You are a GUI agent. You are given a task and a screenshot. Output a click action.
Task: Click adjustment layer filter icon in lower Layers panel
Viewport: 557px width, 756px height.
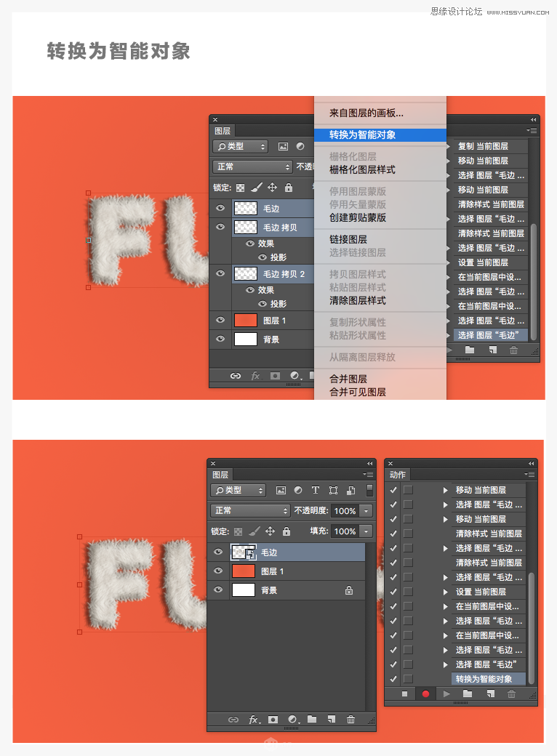tap(298, 491)
